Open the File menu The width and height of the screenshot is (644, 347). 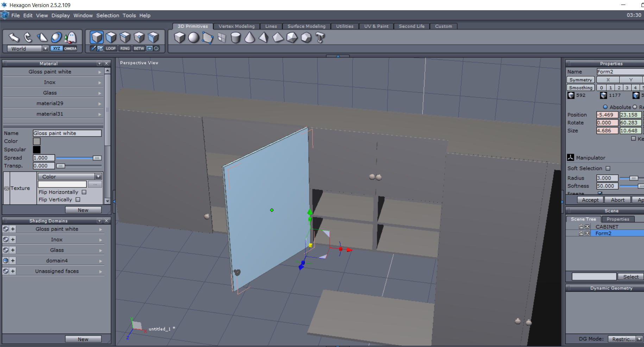tap(15, 15)
